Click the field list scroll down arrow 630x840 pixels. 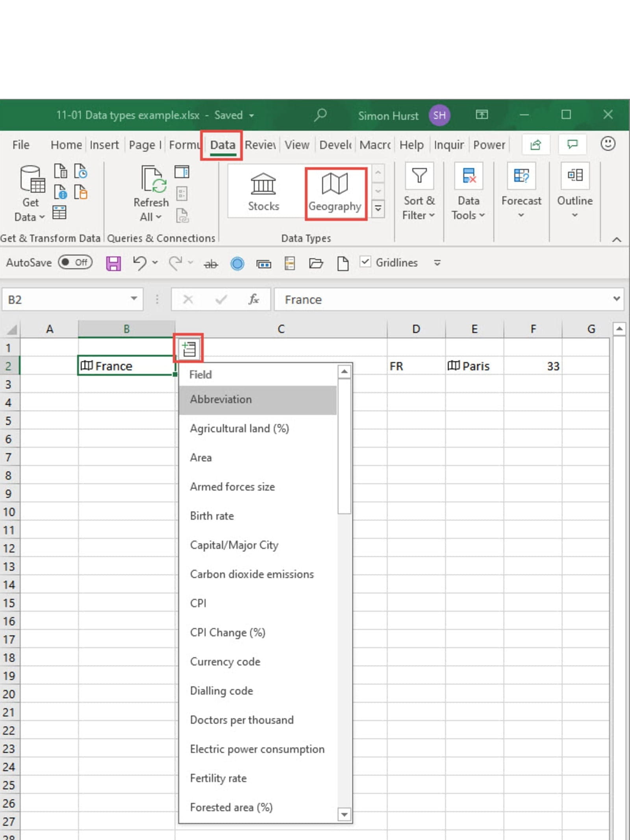(x=345, y=814)
